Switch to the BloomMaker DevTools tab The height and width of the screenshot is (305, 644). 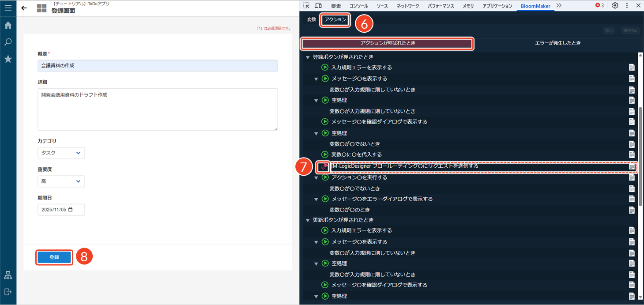point(535,6)
